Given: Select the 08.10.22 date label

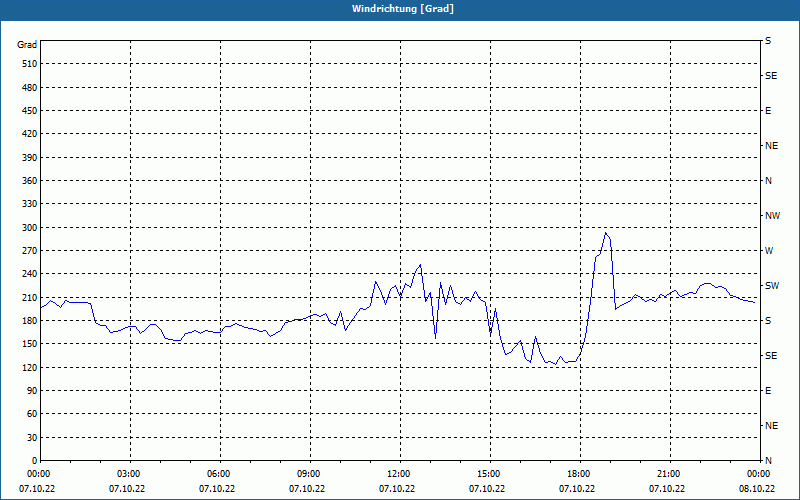Looking at the screenshot, I should pyautogui.click(x=757, y=489).
